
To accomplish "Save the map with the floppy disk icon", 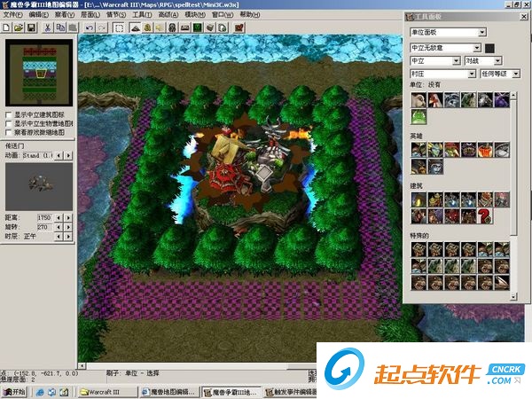I will [31, 27].
